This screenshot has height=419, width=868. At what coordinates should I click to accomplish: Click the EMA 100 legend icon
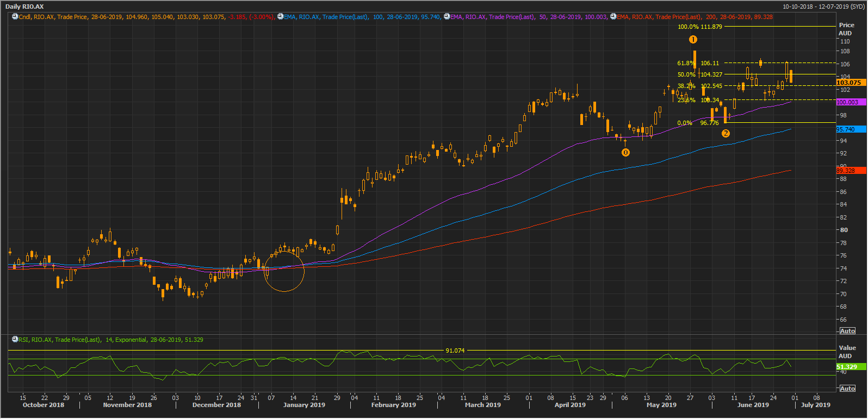point(281,17)
